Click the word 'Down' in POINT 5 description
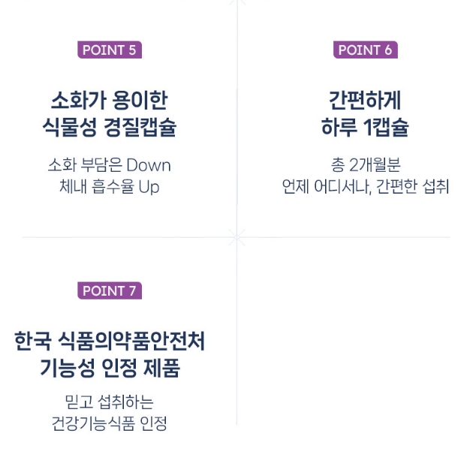476x460 pixels. pos(149,165)
